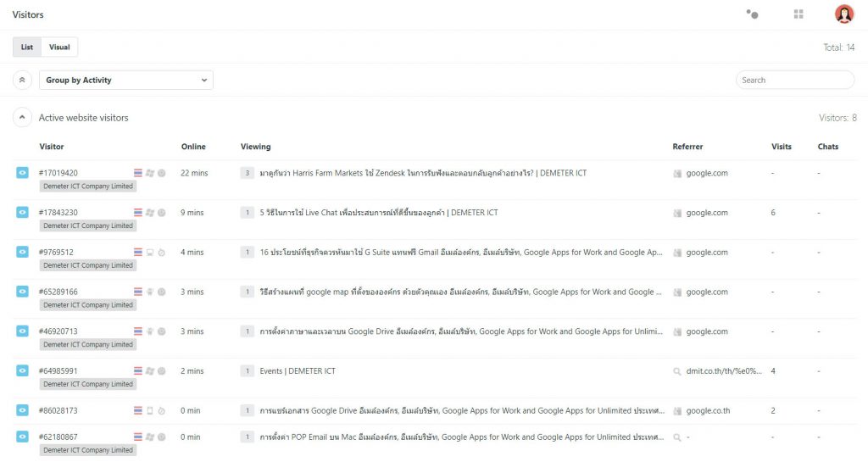The width and height of the screenshot is (868, 473).
Task: Click the referrer favicon beside google.co.th
Action: [677, 410]
